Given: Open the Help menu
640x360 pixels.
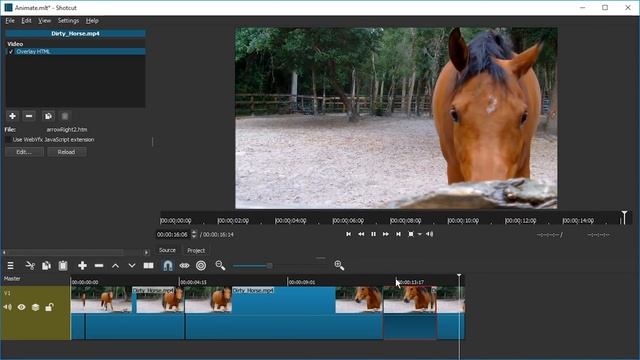Looking at the screenshot, I should point(92,20).
